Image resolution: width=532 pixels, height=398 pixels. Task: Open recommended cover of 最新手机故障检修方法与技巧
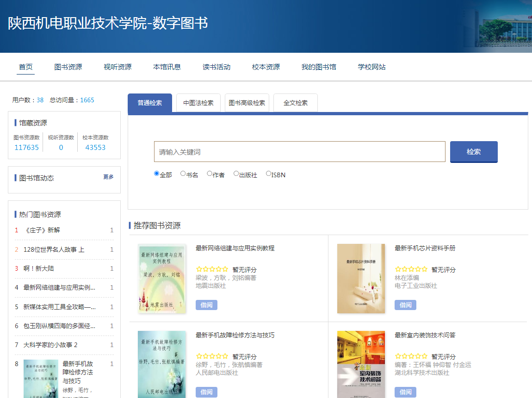pyautogui.click(x=162, y=364)
